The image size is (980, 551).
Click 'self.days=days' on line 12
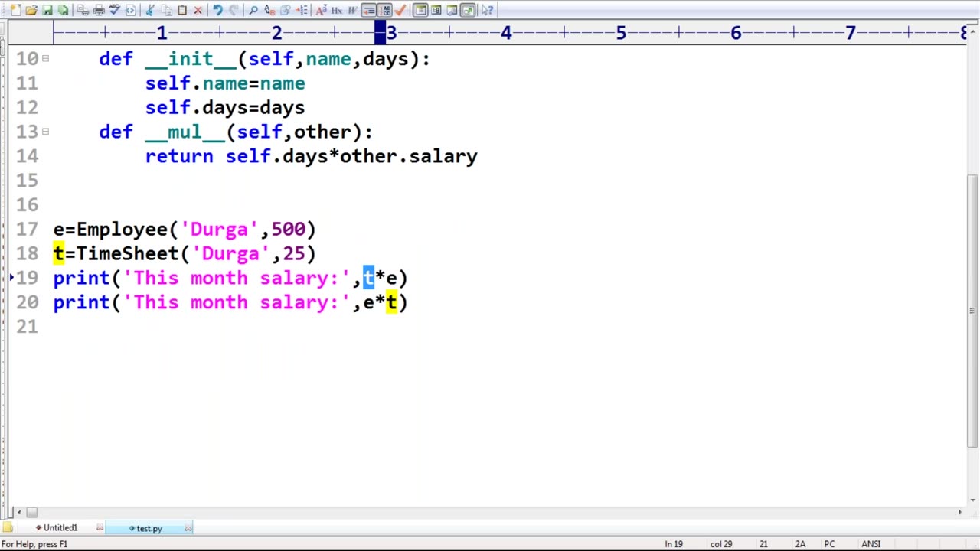pos(225,107)
